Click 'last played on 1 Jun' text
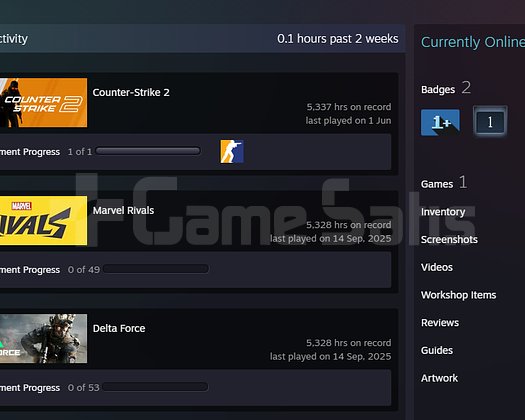This screenshot has height=420, width=525. click(348, 121)
